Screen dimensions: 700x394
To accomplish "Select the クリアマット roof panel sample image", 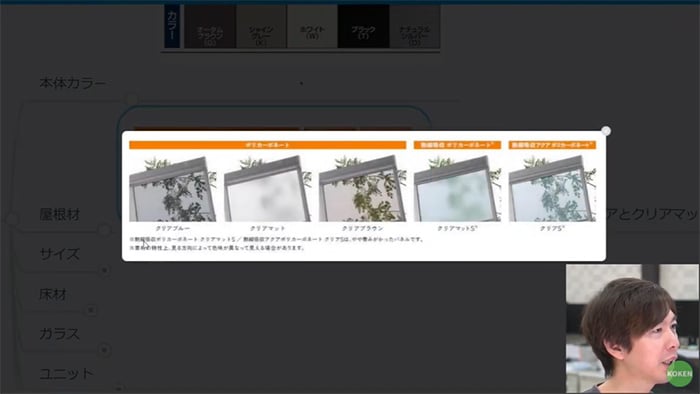I will point(267,188).
